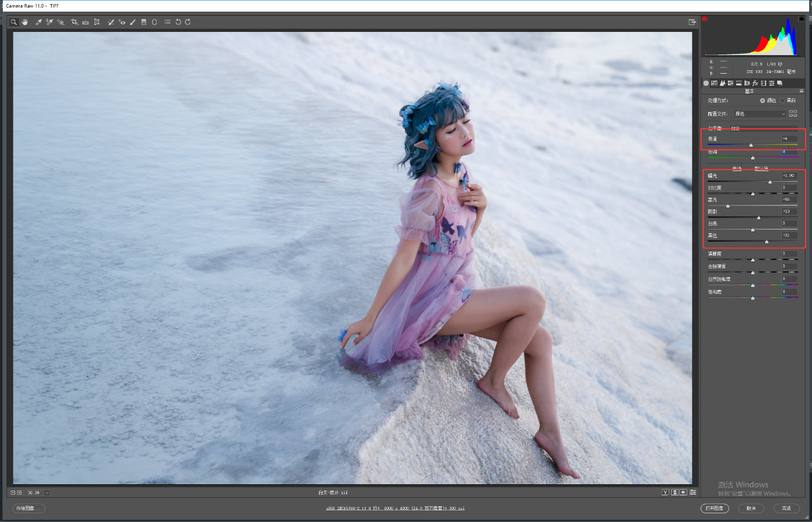Image resolution: width=812 pixels, height=522 pixels.
Task: Select the Hand tool
Action: pyautogui.click(x=25, y=22)
